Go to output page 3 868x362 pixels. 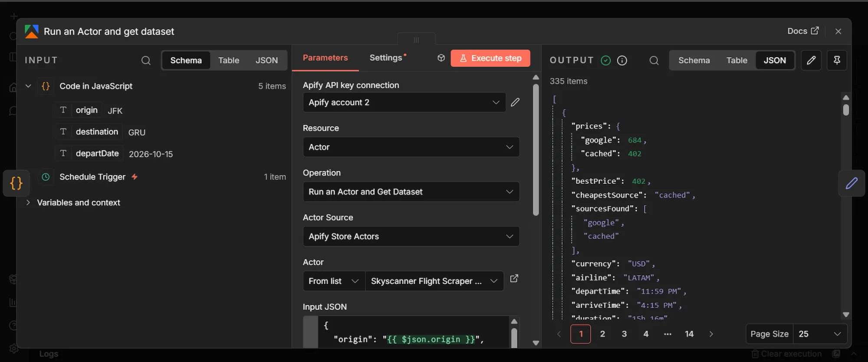[x=624, y=334]
